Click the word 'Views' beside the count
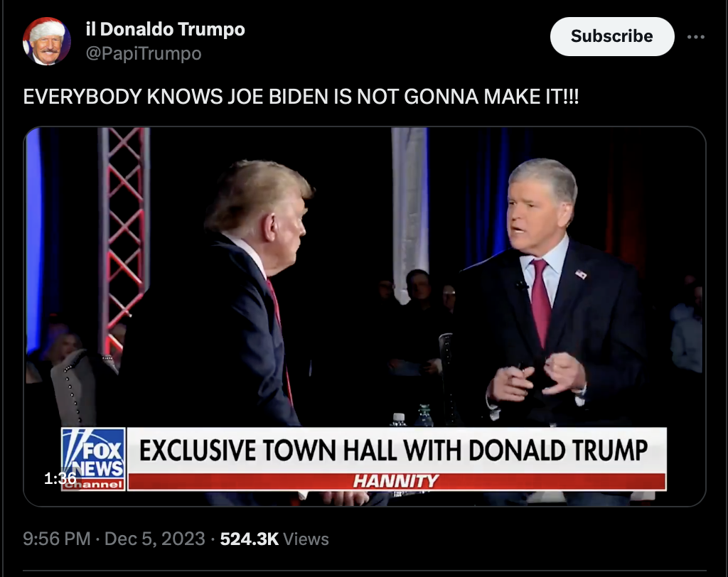Viewport: 728px width, 577px height. pyautogui.click(x=306, y=539)
